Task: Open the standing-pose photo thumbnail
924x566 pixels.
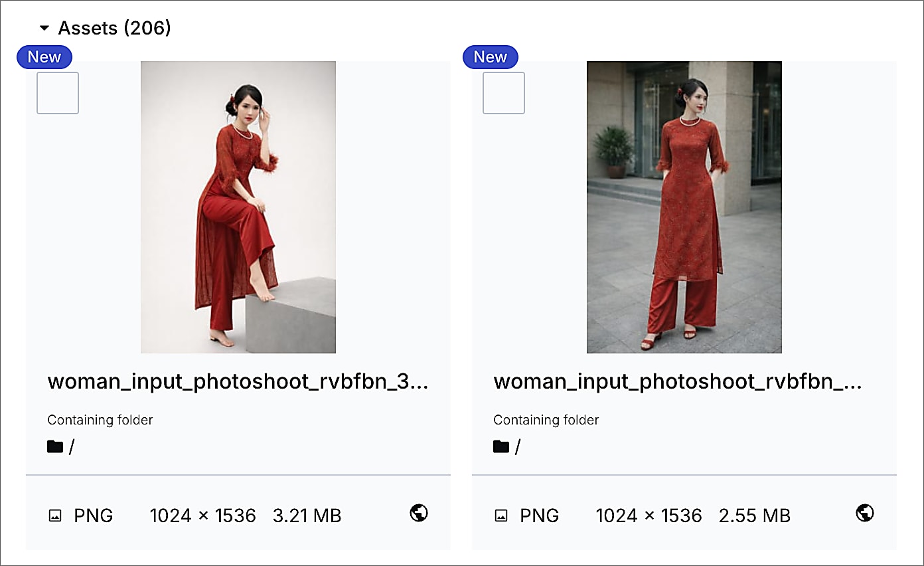Action: click(x=684, y=206)
